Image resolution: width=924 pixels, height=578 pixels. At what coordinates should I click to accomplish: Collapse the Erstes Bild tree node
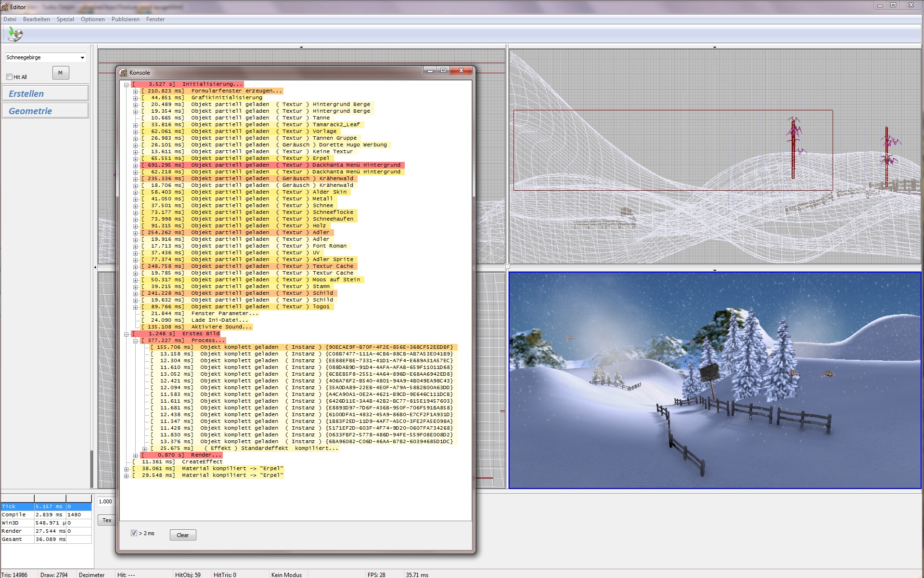pos(127,334)
